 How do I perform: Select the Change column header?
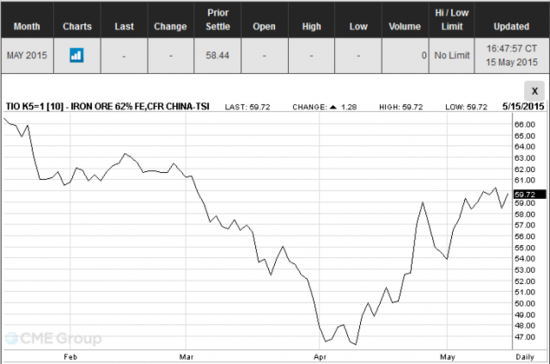170,26
